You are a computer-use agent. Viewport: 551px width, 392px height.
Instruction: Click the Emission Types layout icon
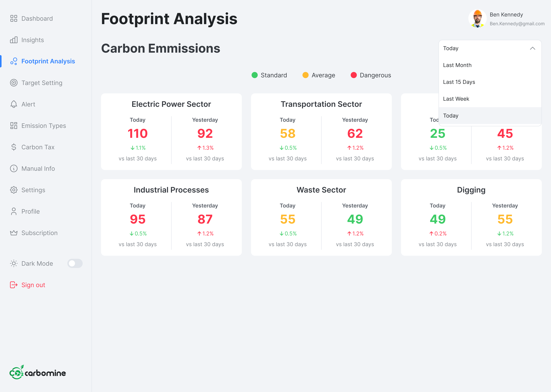click(14, 126)
